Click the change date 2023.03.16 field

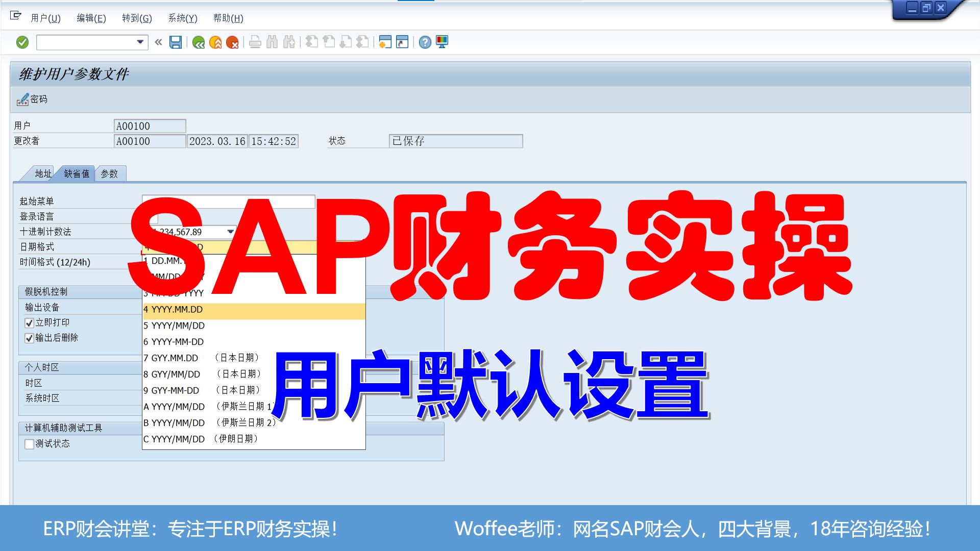[x=217, y=141]
